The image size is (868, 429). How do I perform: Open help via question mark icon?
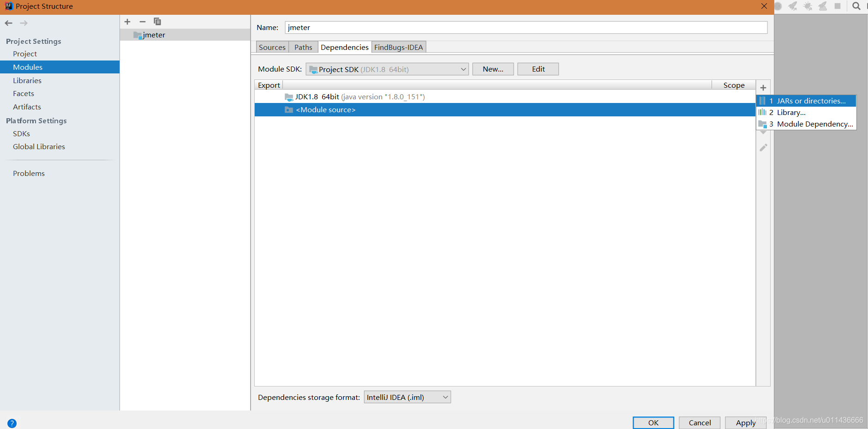click(x=12, y=423)
